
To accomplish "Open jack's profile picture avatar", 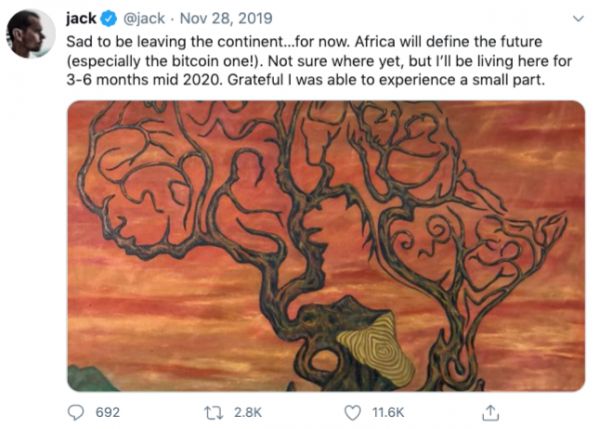I will coord(30,34).
